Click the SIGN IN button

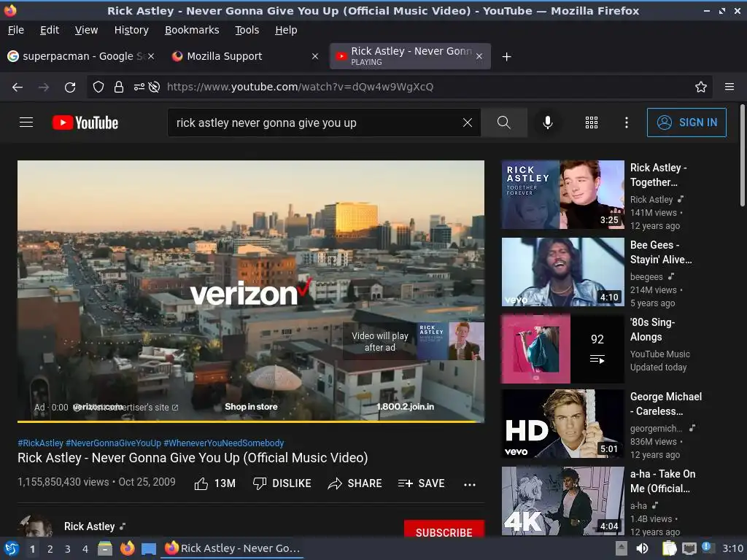(x=686, y=122)
